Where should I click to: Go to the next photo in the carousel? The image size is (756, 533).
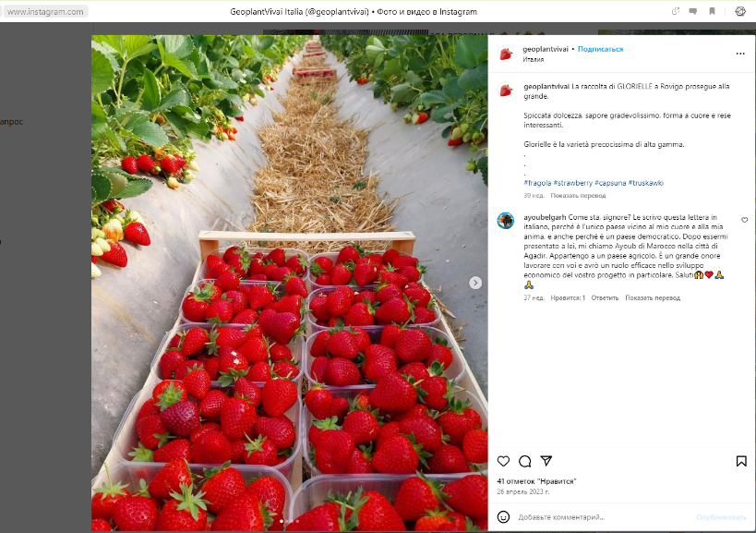tap(475, 283)
